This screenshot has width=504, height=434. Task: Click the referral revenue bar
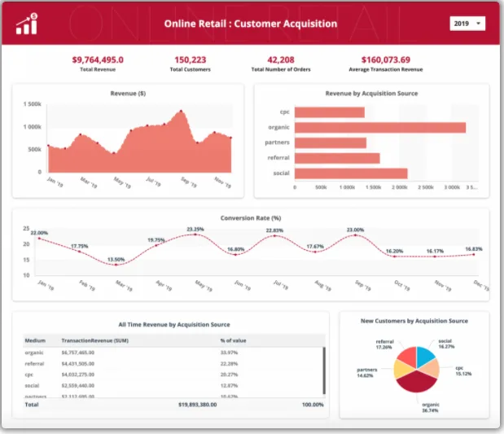(337, 158)
